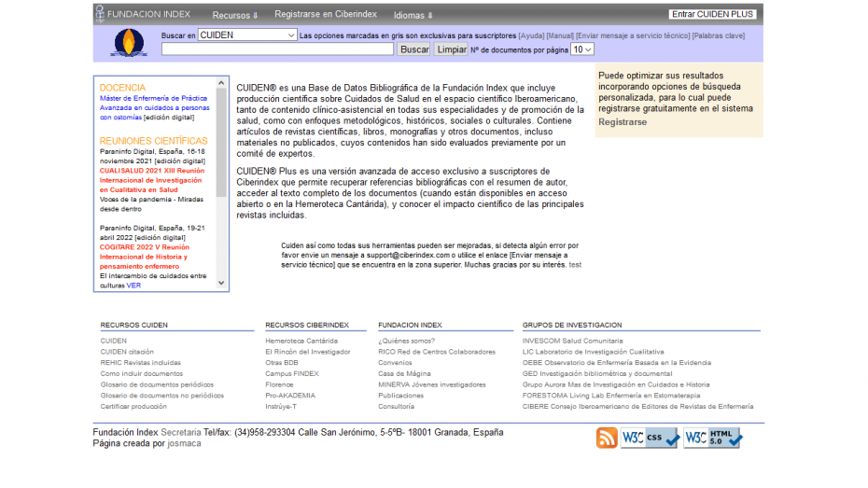Click the REUNIONES CIENTÍFICAS heading
Screen dimensions: 868x488
(x=153, y=141)
